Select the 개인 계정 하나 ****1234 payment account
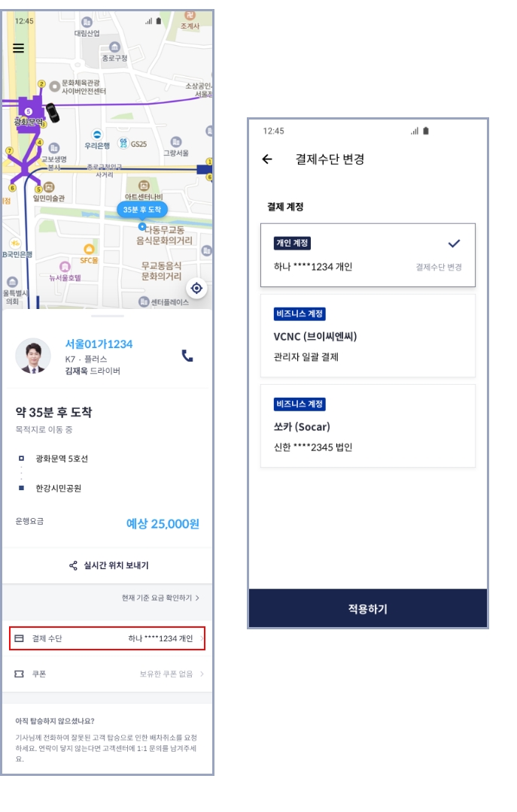Image resolution: width=517 pixels, height=812 pixels. pos(368,256)
